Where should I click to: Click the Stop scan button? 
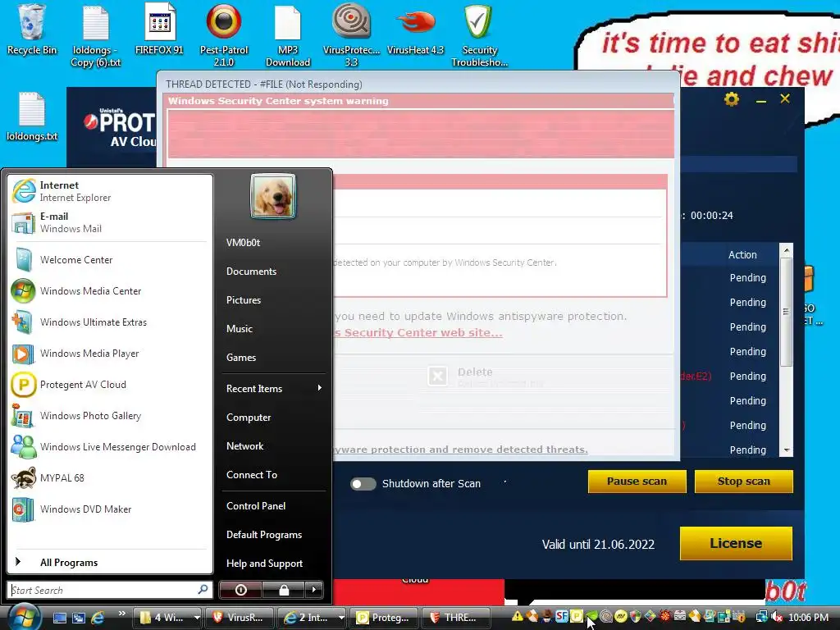(743, 481)
